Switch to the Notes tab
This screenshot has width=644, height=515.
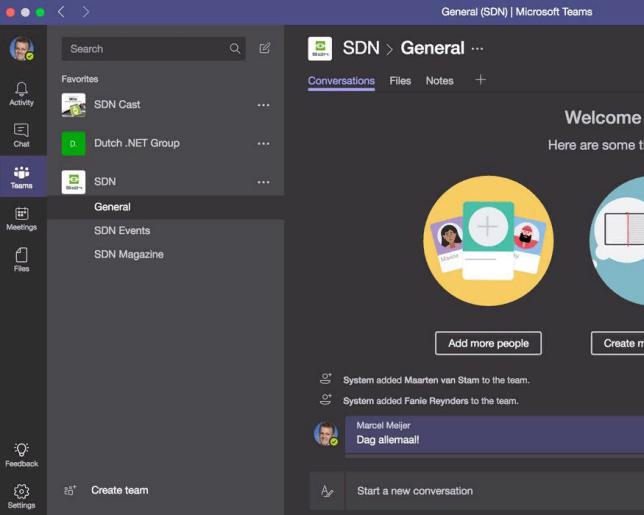click(x=439, y=81)
